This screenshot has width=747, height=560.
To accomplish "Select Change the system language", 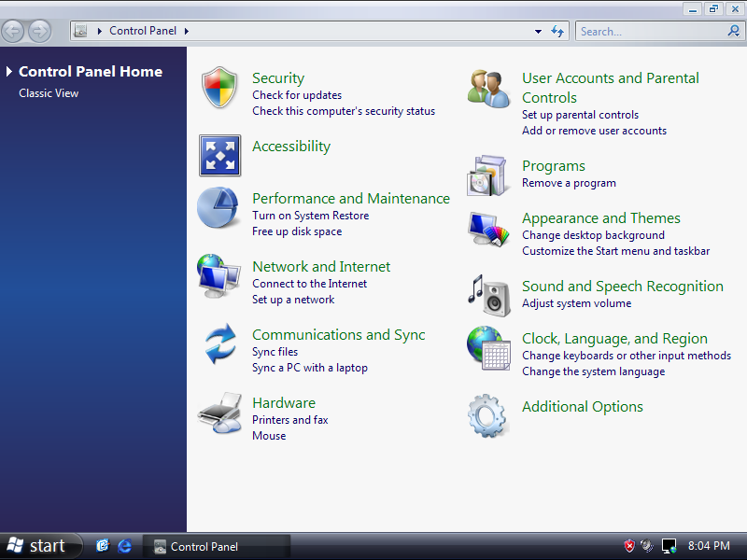I will click(x=593, y=371).
